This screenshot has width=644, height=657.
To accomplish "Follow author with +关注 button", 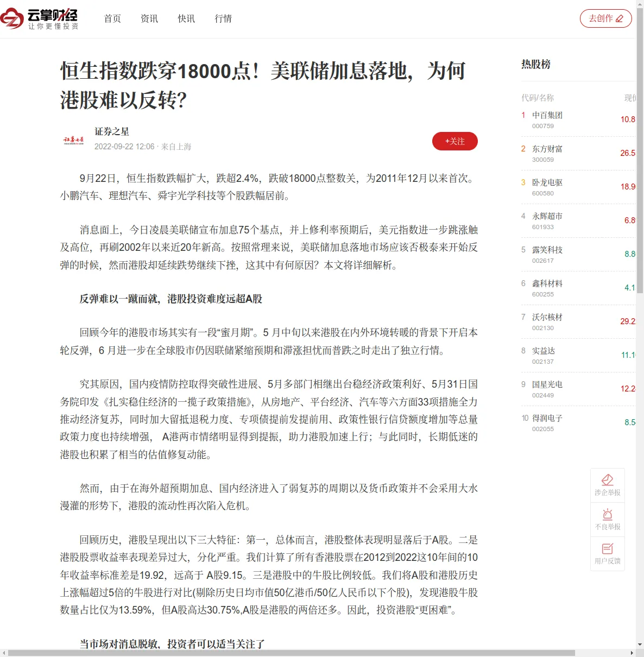I will [x=455, y=141].
